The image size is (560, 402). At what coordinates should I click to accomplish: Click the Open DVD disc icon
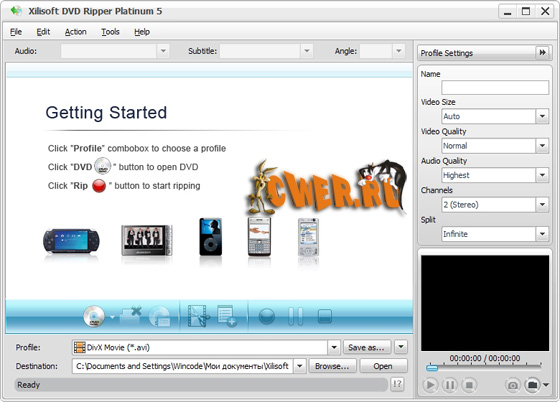pyautogui.click(x=94, y=316)
